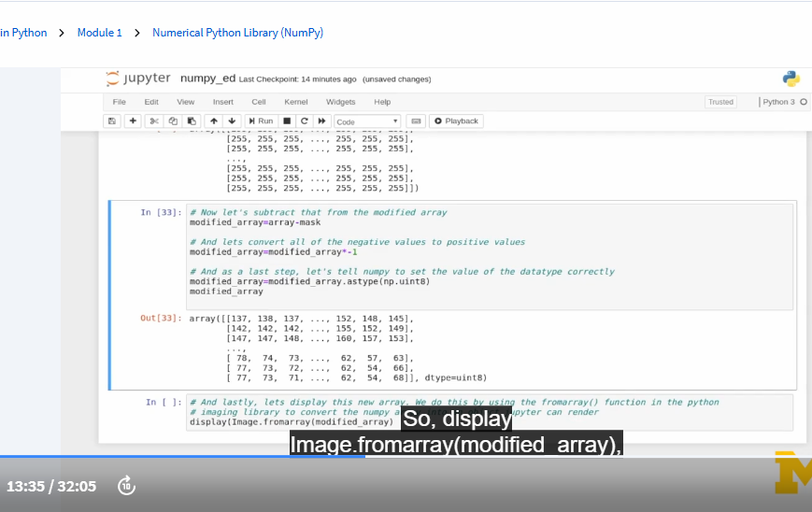Restart and run all fast-forward icon
Viewport: 812px width, 512px height.
(x=322, y=121)
